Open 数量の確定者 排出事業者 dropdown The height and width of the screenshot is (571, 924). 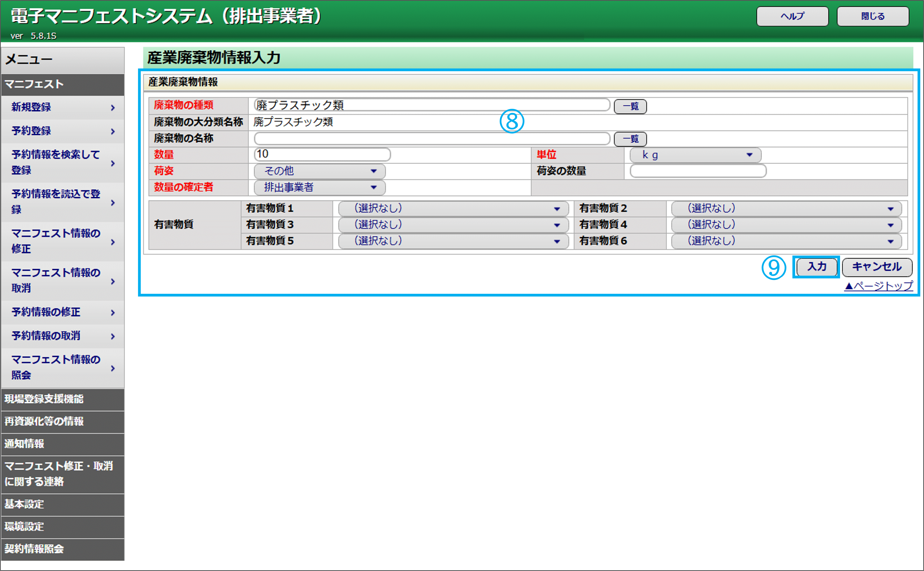(x=319, y=187)
